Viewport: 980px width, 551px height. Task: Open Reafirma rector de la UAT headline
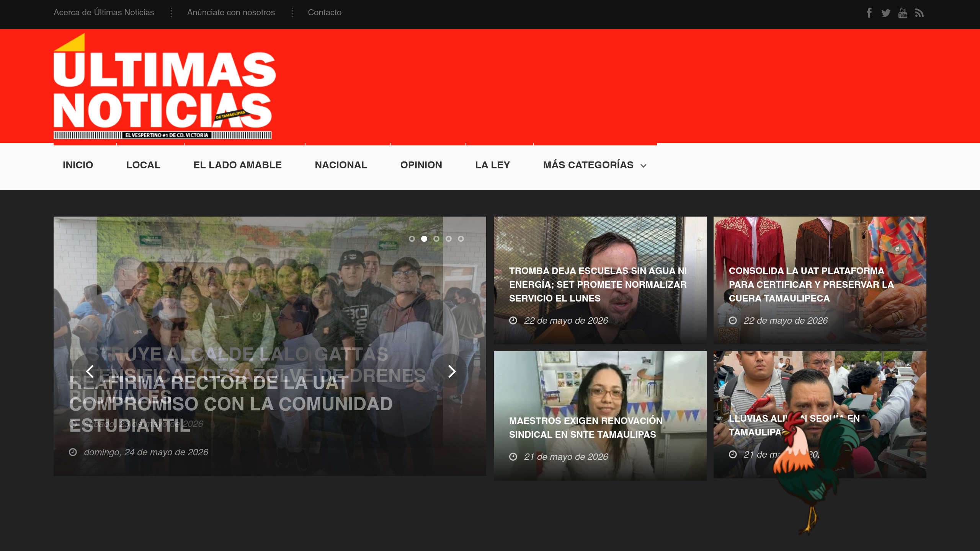[231, 404]
